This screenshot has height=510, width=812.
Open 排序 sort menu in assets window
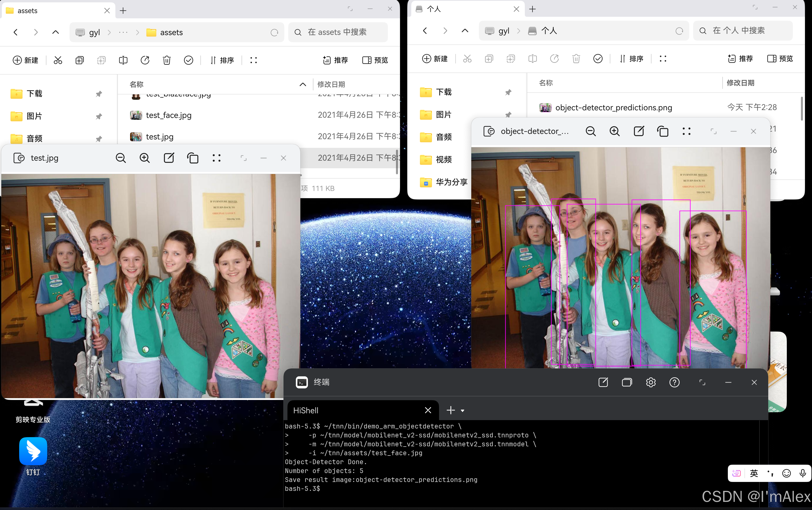click(x=222, y=60)
